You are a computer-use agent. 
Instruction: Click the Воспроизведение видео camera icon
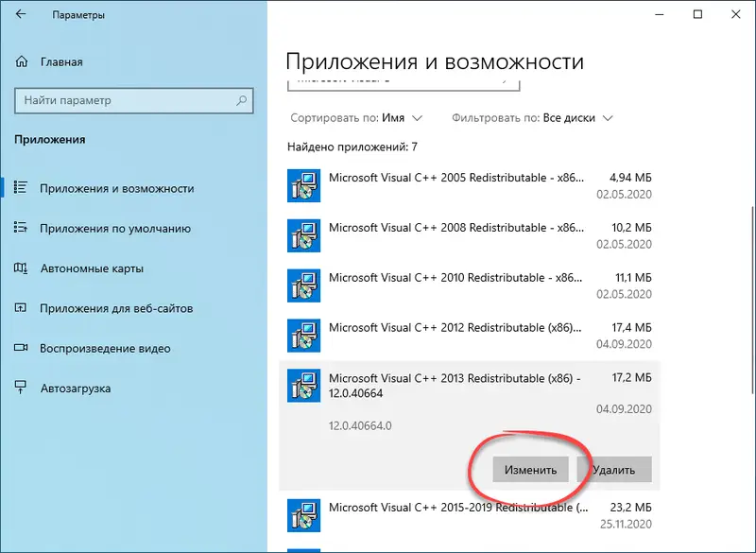coord(20,348)
